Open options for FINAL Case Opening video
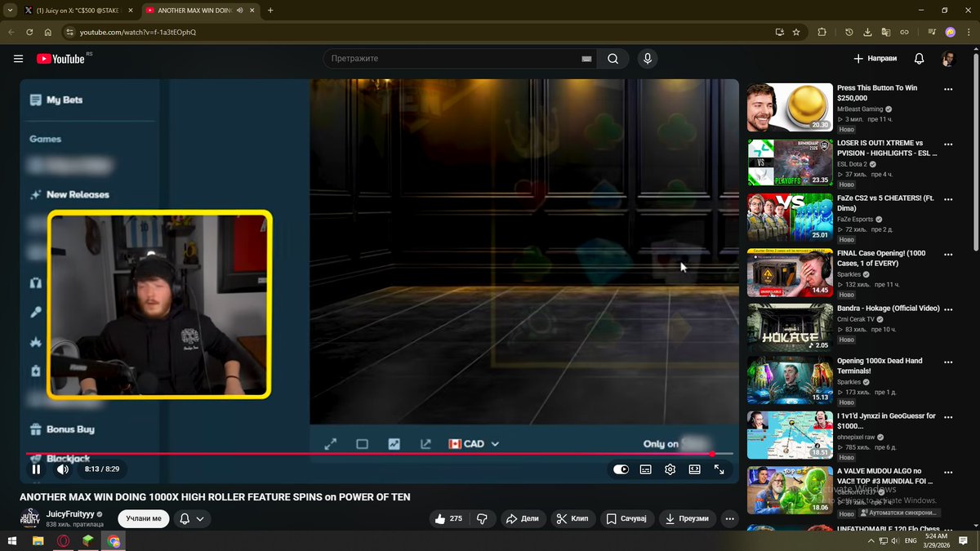Viewport: 980px width, 551px height. click(x=948, y=254)
